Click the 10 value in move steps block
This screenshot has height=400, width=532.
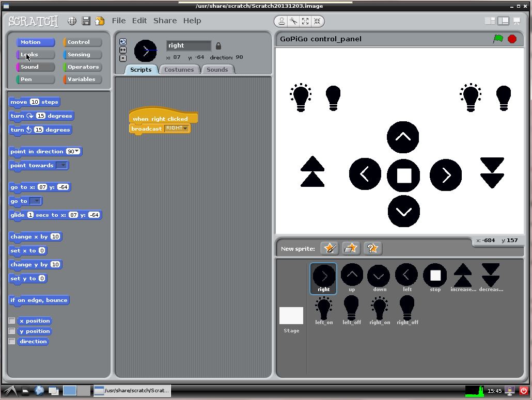(x=35, y=102)
